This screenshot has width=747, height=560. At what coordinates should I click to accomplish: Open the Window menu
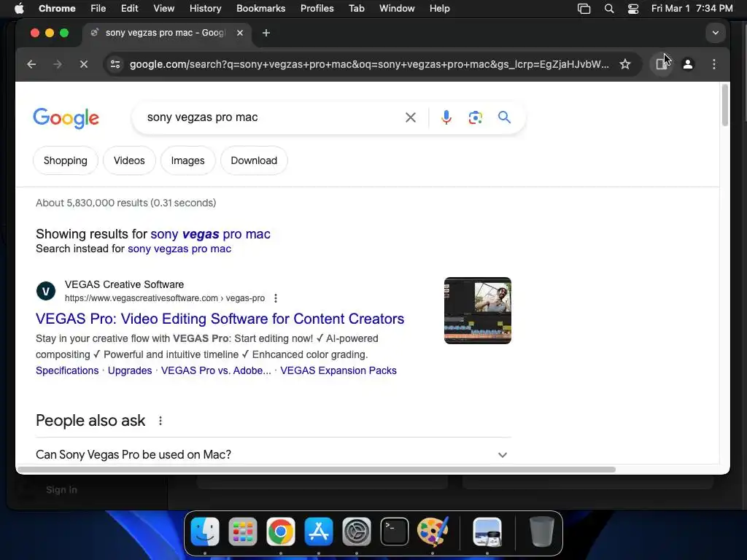pyautogui.click(x=397, y=9)
